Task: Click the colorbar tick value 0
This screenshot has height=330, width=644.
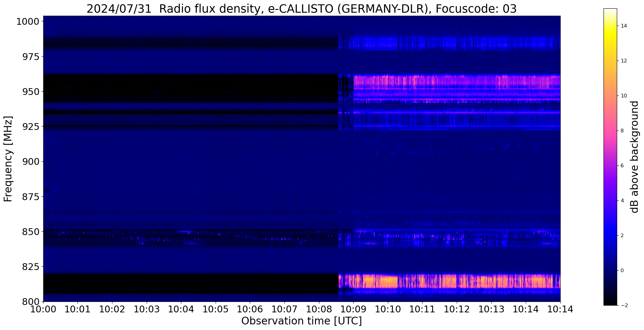Action: (x=622, y=271)
